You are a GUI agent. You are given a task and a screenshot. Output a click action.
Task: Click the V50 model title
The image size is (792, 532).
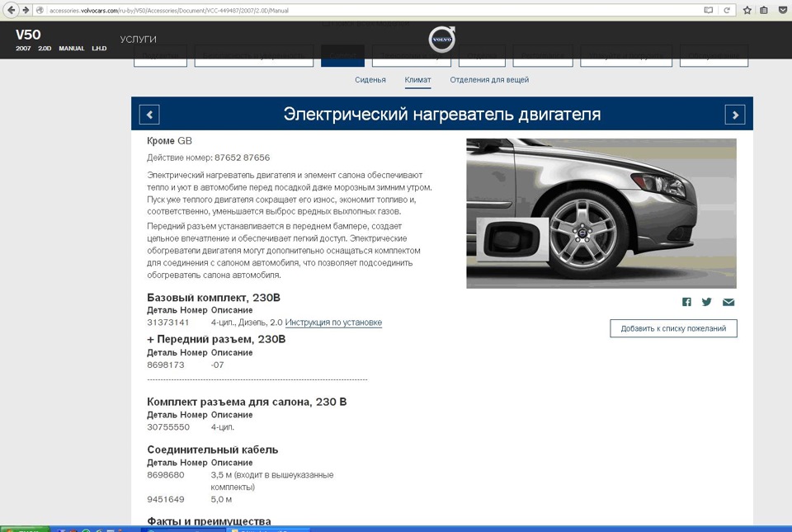28,35
